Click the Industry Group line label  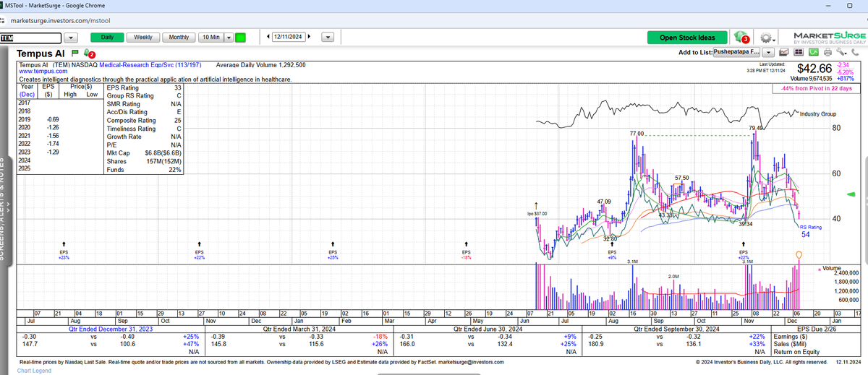point(817,114)
